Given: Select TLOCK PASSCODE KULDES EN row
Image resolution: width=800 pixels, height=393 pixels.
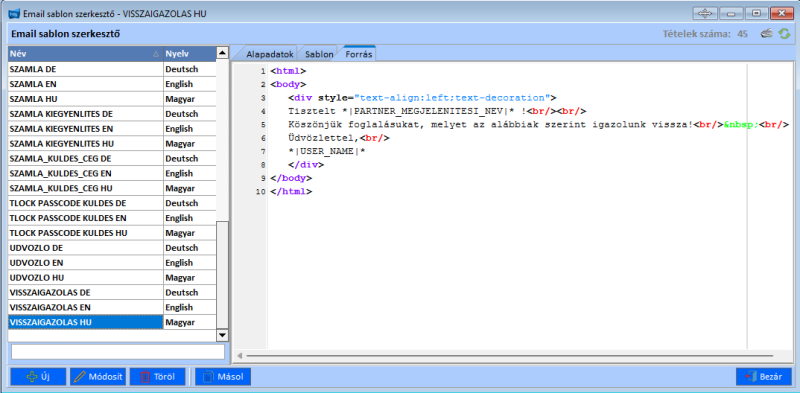Looking at the screenshot, I should (112, 218).
